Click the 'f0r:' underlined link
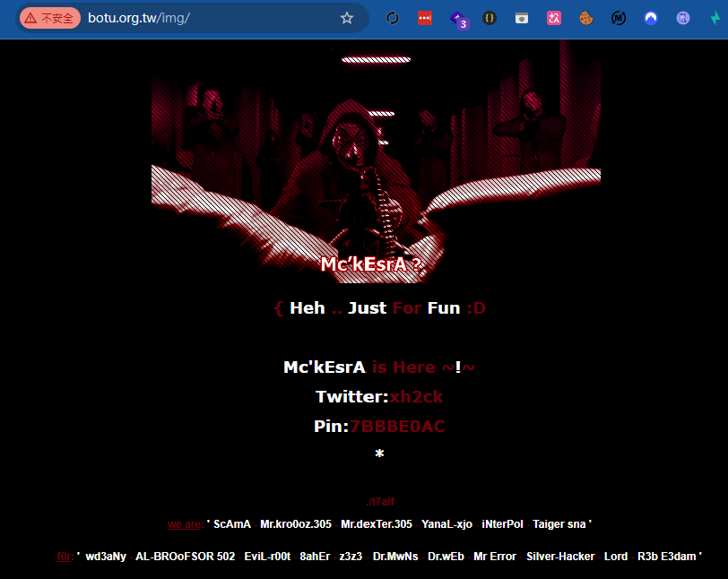This screenshot has height=579, width=728. click(x=65, y=557)
